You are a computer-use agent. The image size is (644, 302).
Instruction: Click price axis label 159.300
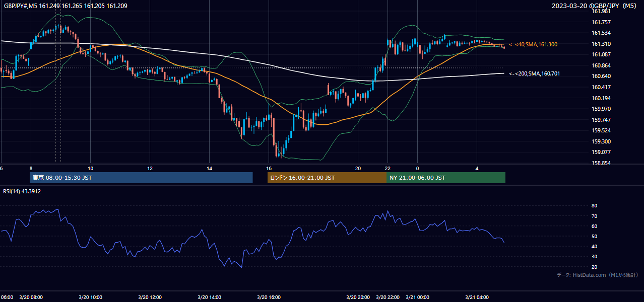coord(601,141)
